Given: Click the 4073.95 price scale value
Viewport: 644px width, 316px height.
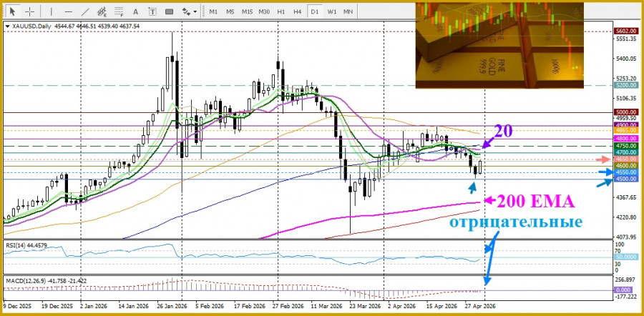Looking at the screenshot, I should [x=625, y=237].
